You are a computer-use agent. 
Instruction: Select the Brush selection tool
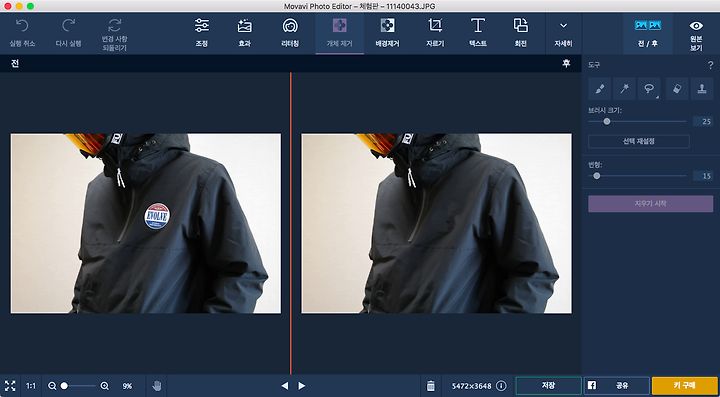600,89
